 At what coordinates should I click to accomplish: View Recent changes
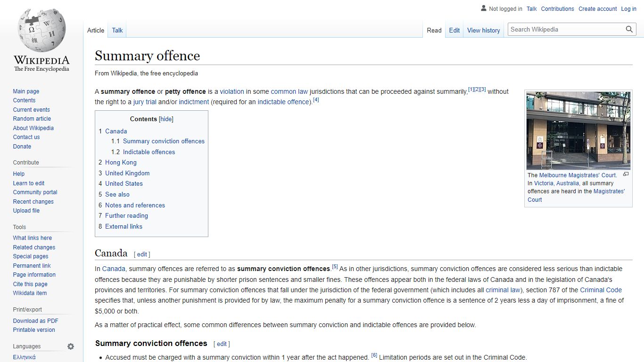click(x=33, y=202)
